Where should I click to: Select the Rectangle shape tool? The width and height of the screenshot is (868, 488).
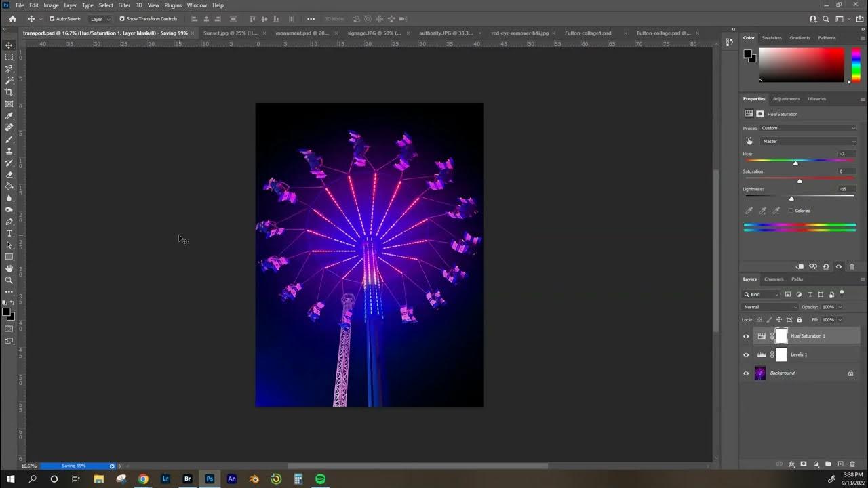(9, 257)
